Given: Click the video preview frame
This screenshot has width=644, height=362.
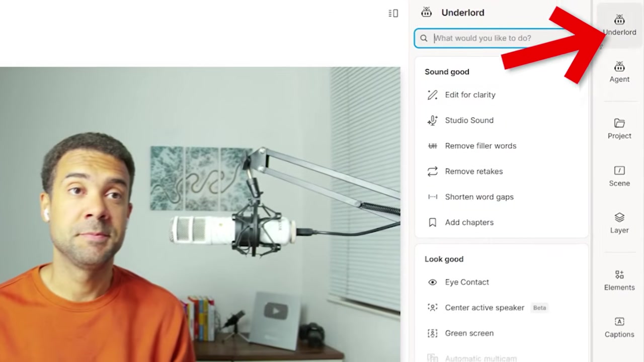Looking at the screenshot, I should coord(200,214).
